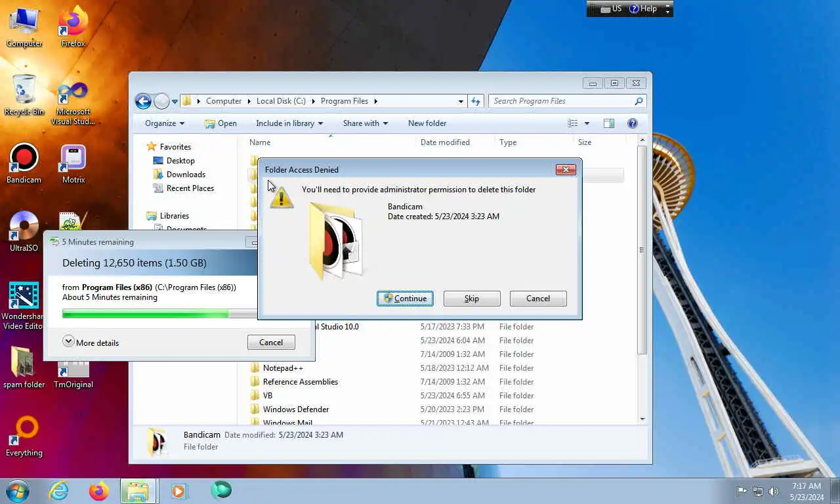Select the Recycle Bin desktop icon

[24, 95]
